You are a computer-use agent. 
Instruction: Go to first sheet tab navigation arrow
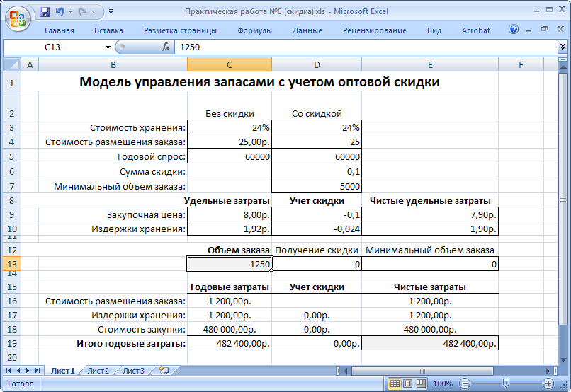tap(9, 371)
